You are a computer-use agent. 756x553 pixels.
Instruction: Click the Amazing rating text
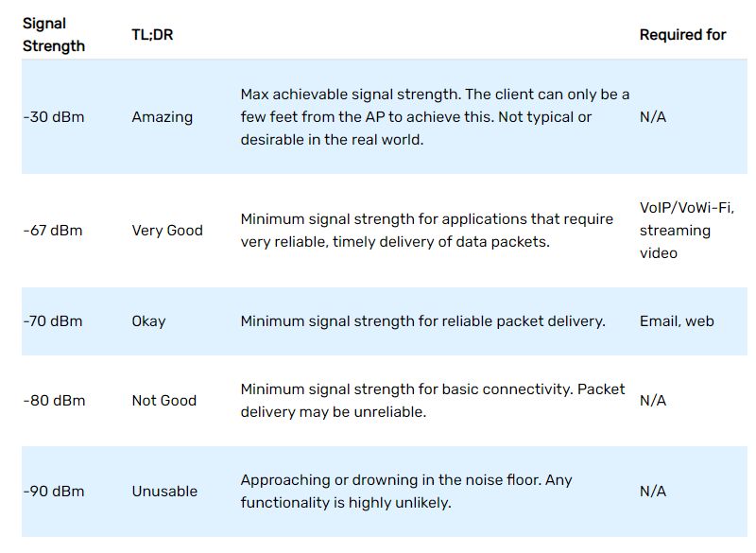[x=162, y=117]
